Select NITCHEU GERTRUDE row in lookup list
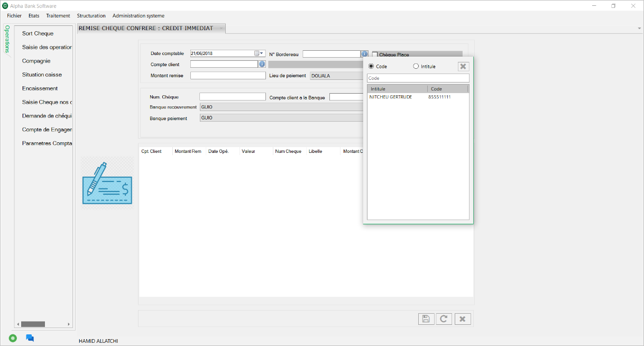This screenshot has width=644, height=346. coord(391,97)
